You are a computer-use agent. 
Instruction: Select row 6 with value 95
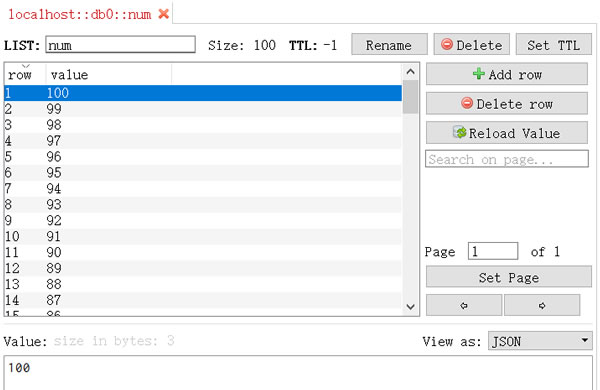point(203,173)
